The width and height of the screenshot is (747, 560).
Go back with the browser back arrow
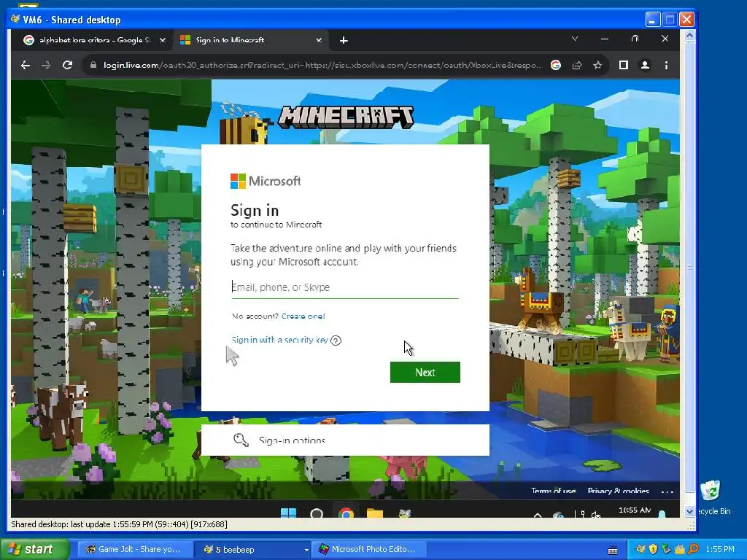pyautogui.click(x=26, y=65)
